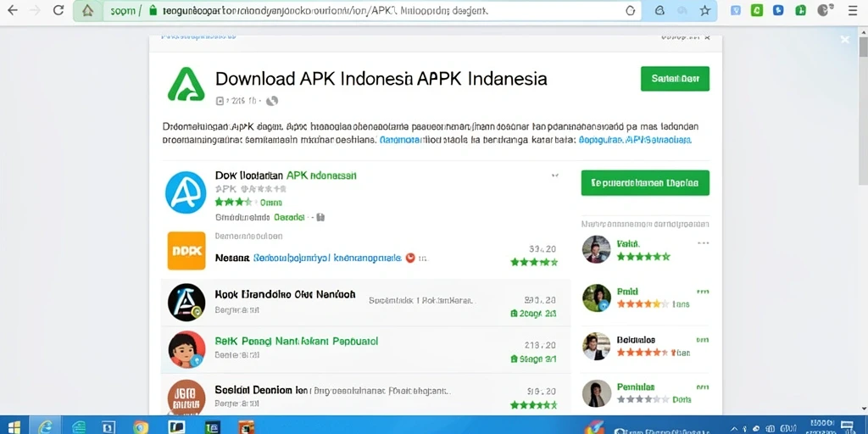Bookmark this page with the star icon
This screenshot has width=868, height=434.
[x=704, y=10]
